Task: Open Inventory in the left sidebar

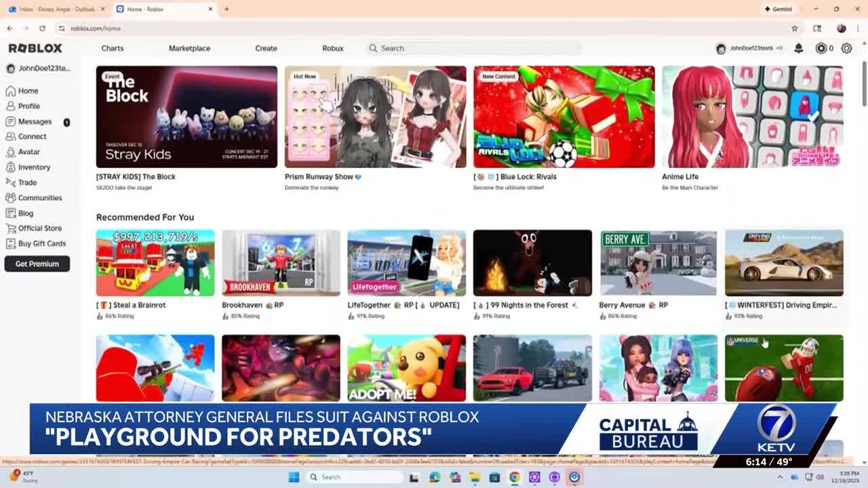Action: (x=34, y=167)
